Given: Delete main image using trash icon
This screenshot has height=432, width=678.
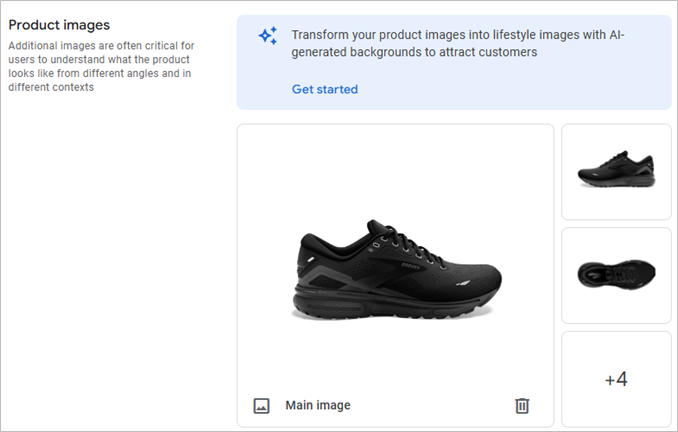Looking at the screenshot, I should tap(521, 405).
